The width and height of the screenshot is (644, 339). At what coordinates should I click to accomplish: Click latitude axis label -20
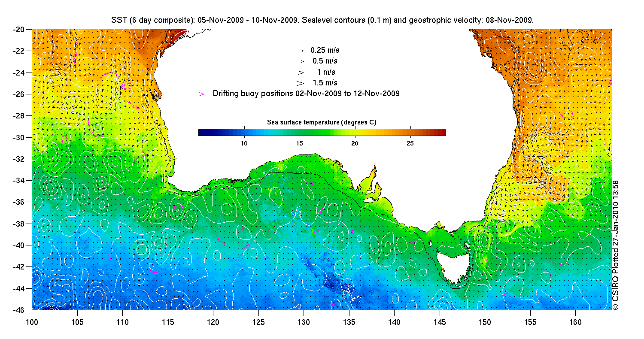click(x=18, y=30)
